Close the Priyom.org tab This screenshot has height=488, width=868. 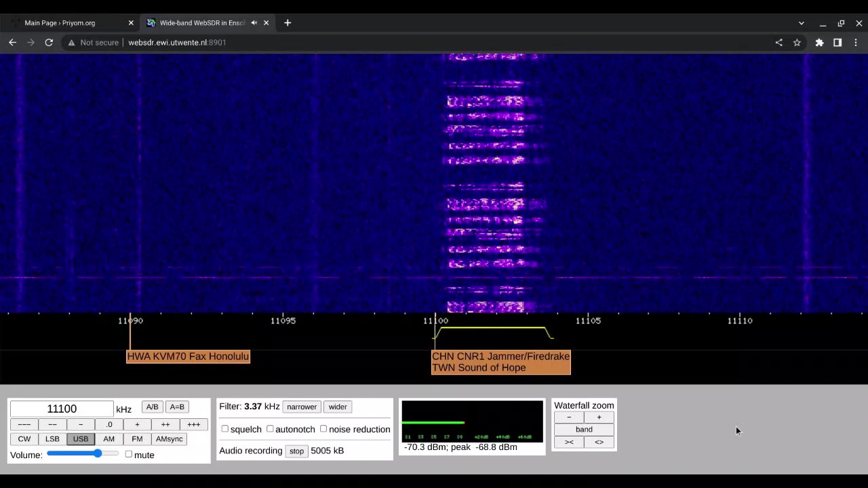[x=131, y=22]
